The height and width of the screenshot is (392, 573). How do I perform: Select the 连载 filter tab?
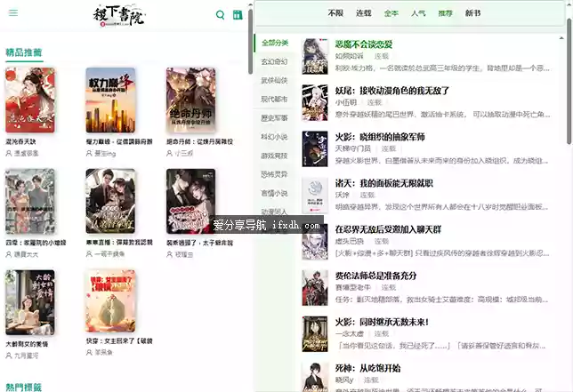pyautogui.click(x=364, y=13)
